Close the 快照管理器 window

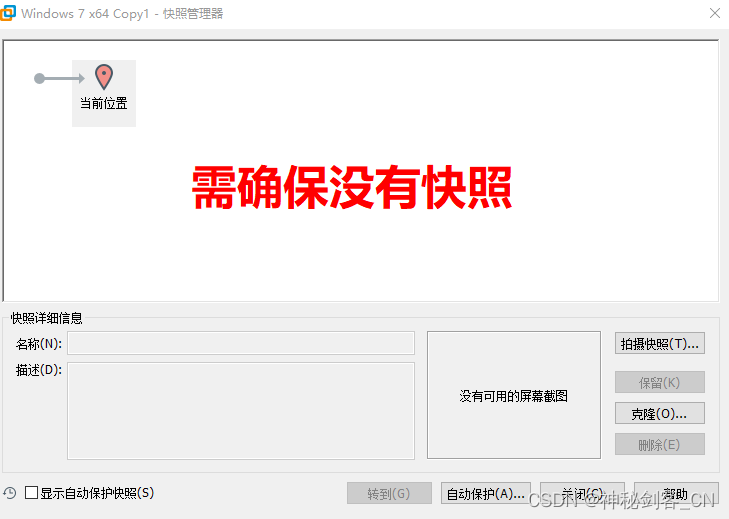(x=715, y=13)
